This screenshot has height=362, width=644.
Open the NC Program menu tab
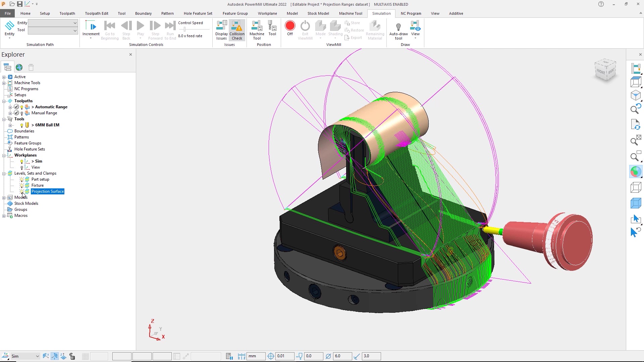(x=411, y=13)
